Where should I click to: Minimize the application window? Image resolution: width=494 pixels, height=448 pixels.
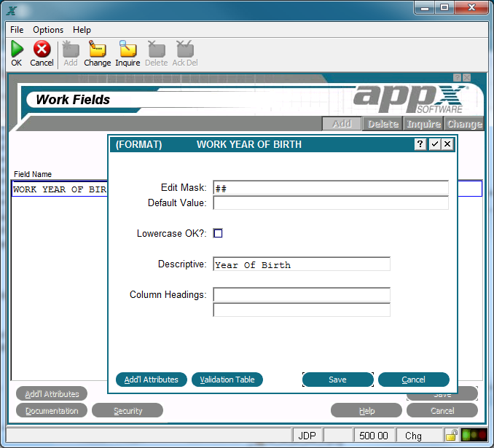pyautogui.click(x=425, y=7)
